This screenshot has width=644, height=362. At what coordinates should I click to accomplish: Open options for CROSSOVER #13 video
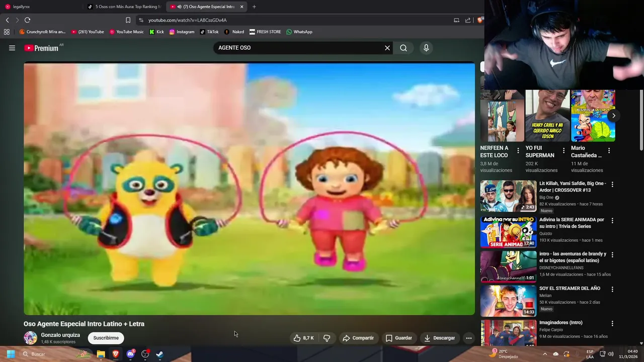coord(612,185)
